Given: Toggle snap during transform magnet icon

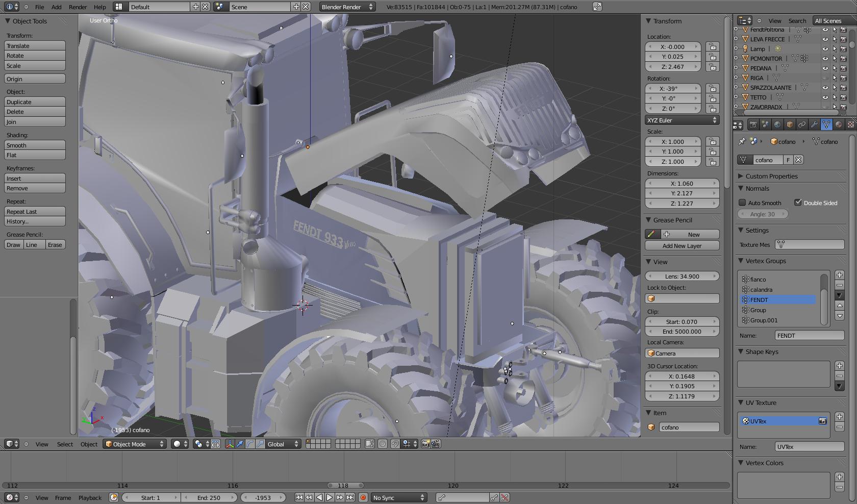Looking at the screenshot, I should (x=395, y=444).
